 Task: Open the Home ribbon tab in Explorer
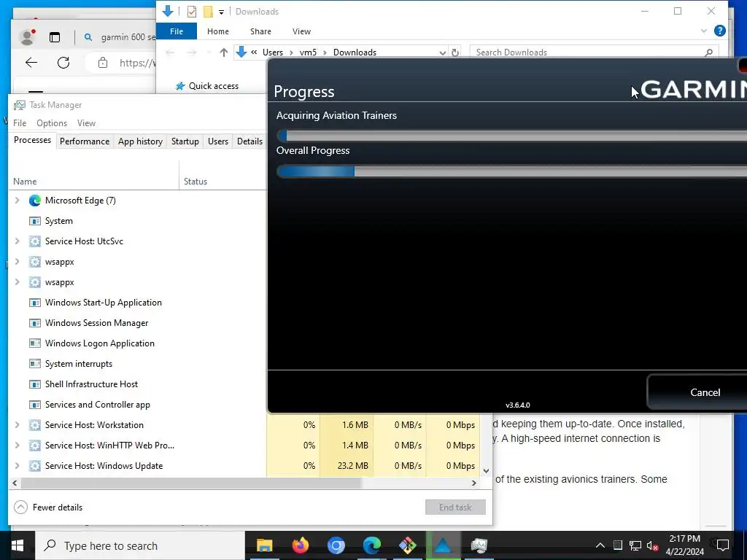(217, 31)
